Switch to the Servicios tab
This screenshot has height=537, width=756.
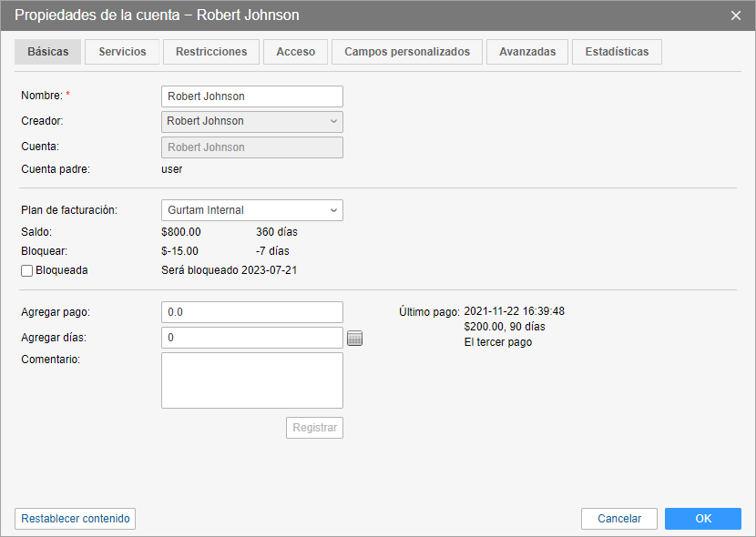click(122, 52)
